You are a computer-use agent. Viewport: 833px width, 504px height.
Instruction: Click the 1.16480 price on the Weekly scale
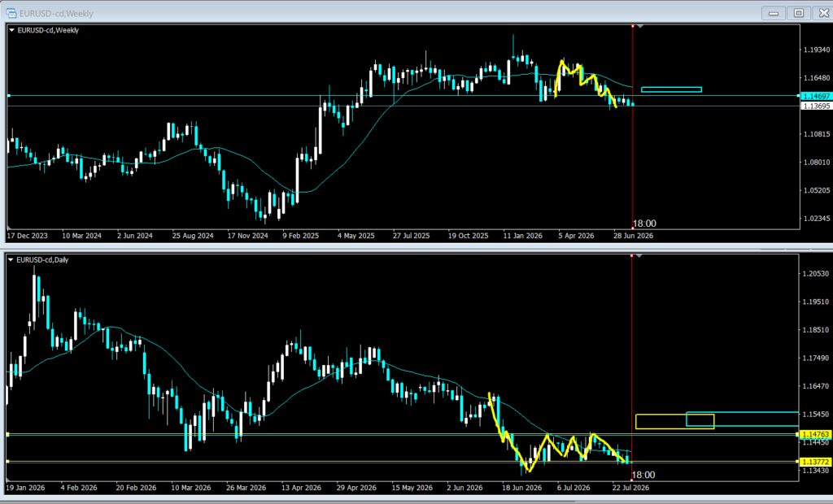(x=817, y=78)
